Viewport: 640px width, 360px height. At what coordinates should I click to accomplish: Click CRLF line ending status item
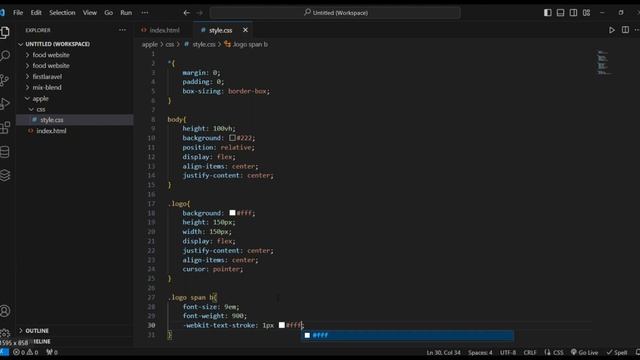[x=530, y=352]
